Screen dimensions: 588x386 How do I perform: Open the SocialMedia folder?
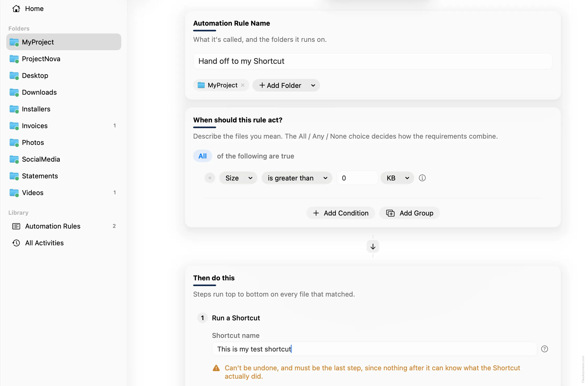[64, 159]
